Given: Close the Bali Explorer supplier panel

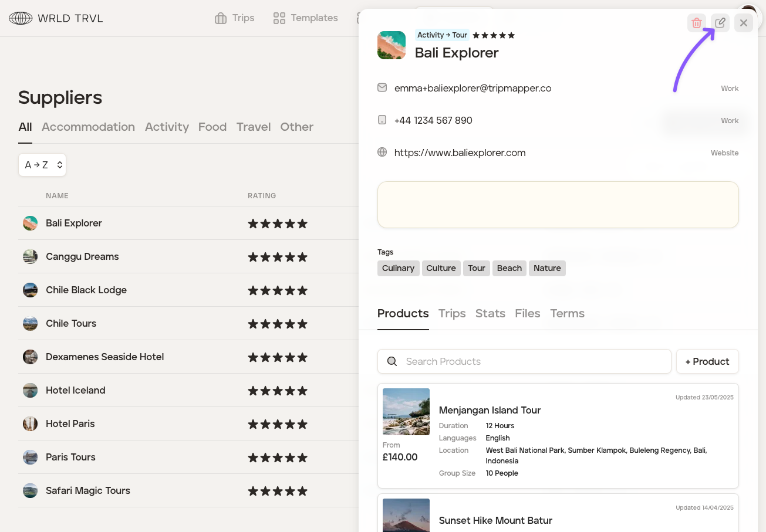Looking at the screenshot, I should pyautogui.click(x=744, y=23).
